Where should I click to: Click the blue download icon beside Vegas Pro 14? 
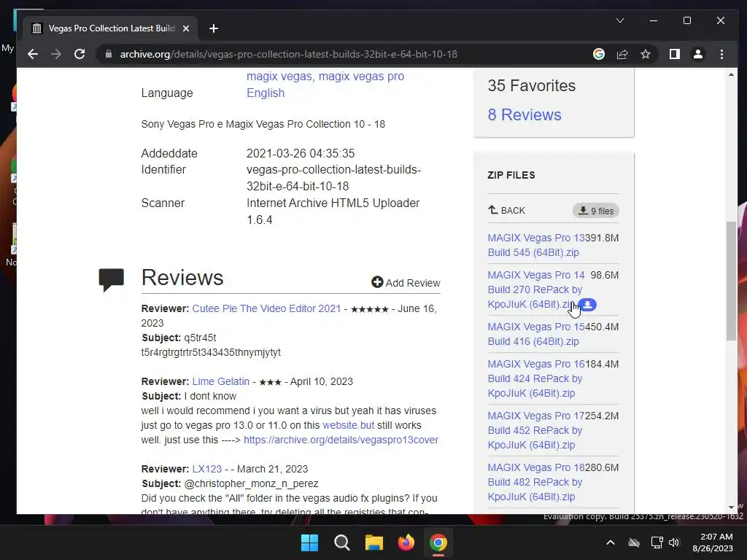coord(588,305)
